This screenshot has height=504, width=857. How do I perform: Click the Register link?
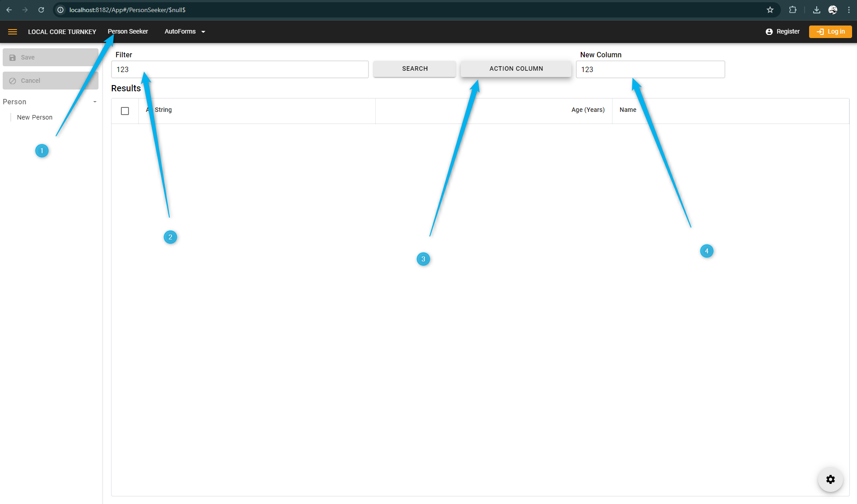[782, 31]
